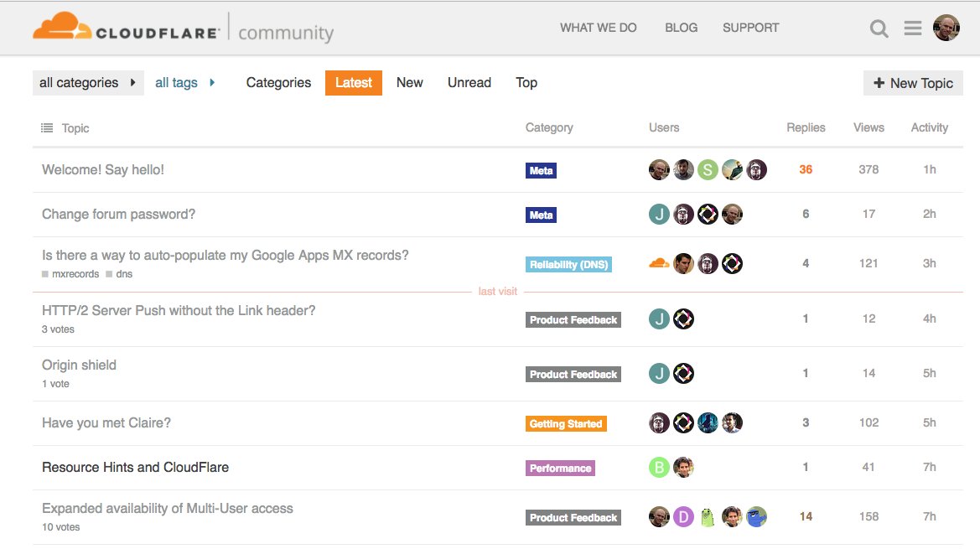Click purple D avatar in Expanded availability row
Screen dimensions: 980x549
point(683,516)
